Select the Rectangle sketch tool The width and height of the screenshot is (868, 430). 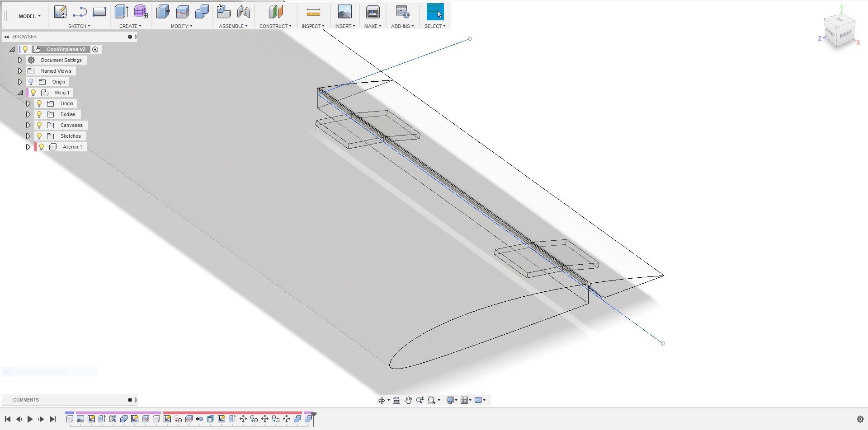point(99,12)
